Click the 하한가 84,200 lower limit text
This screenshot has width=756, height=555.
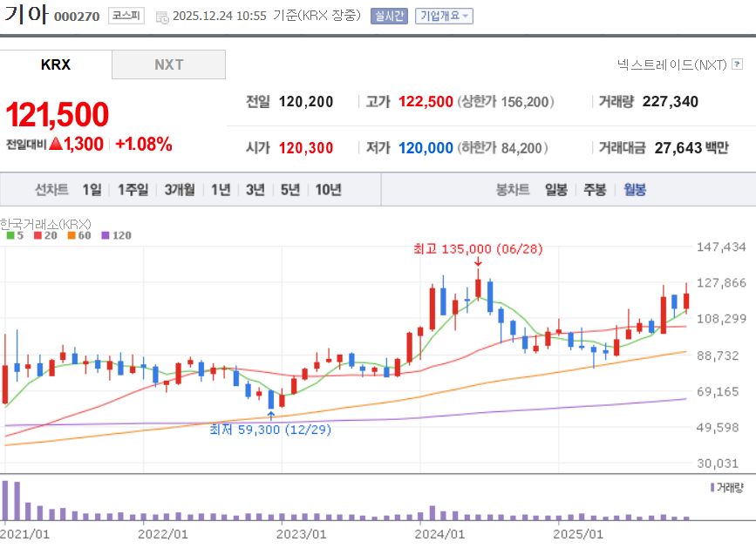(x=502, y=147)
